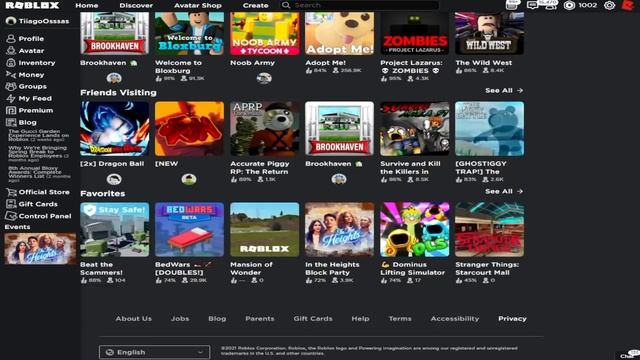This screenshot has width=640, height=360.
Task: Click friend avatar under Dragon Ball game
Action: (114, 179)
